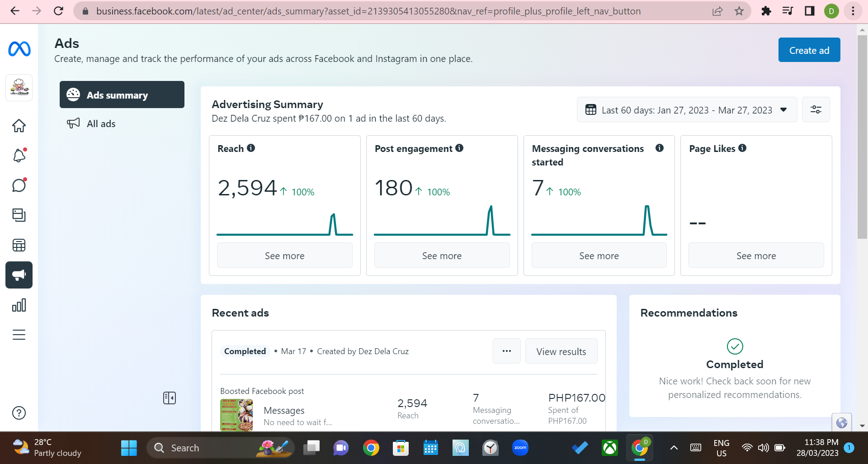Image resolution: width=868 pixels, height=464 pixels.
Task: Collapse the side navigation panel icon
Action: (x=170, y=398)
